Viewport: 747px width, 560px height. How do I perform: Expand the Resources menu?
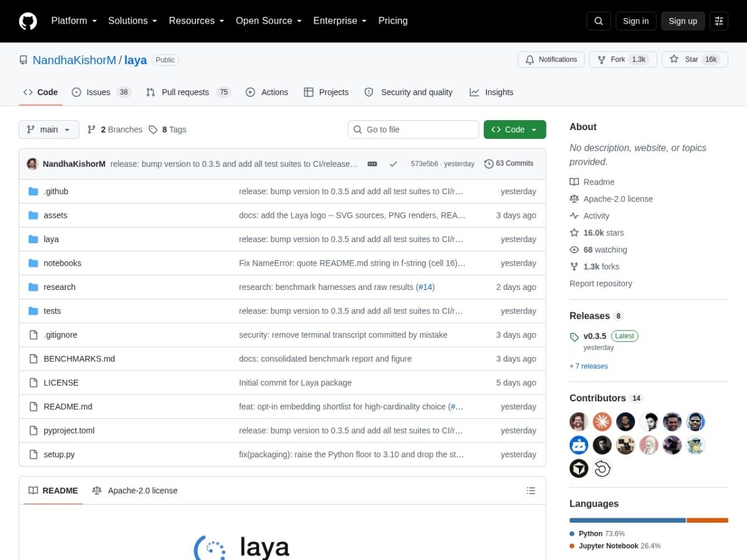[x=197, y=21]
